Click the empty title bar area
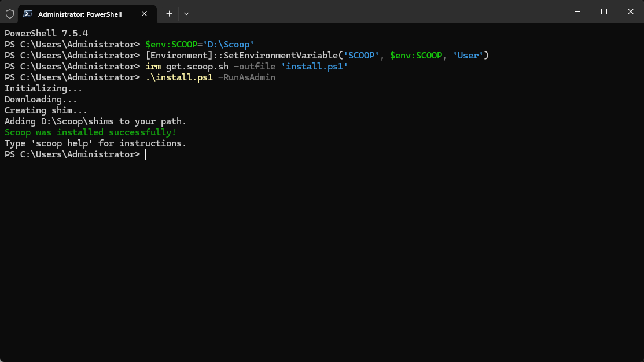Viewport: 644px width, 362px height. (x=376, y=12)
